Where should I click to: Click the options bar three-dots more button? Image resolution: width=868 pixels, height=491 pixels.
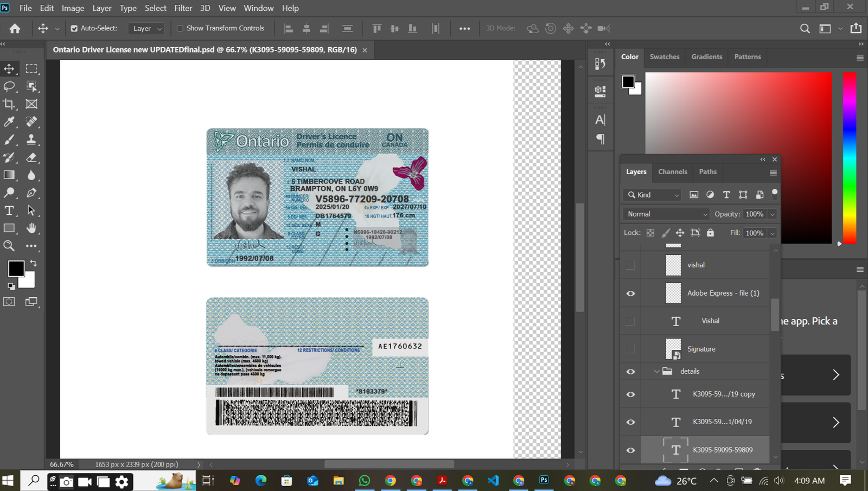[x=465, y=28]
